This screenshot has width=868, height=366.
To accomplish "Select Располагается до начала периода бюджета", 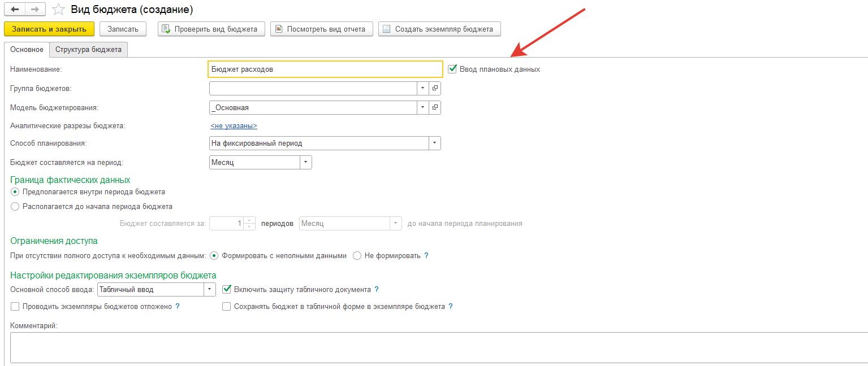I will [15, 207].
